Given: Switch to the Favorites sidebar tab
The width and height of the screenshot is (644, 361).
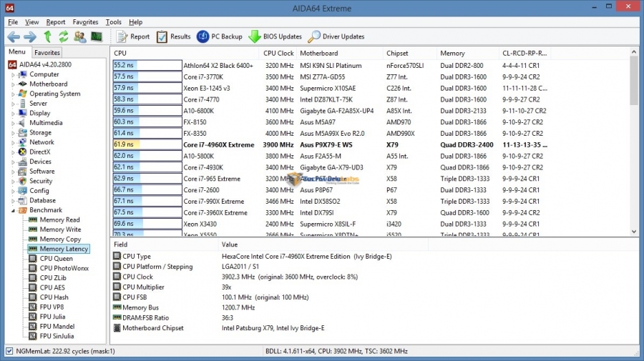Looking at the screenshot, I should (x=47, y=52).
